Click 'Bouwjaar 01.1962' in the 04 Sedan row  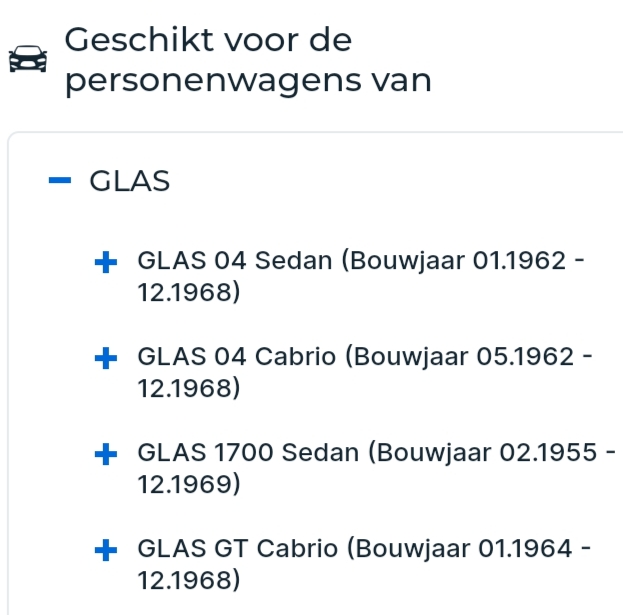click(x=459, y=263)
